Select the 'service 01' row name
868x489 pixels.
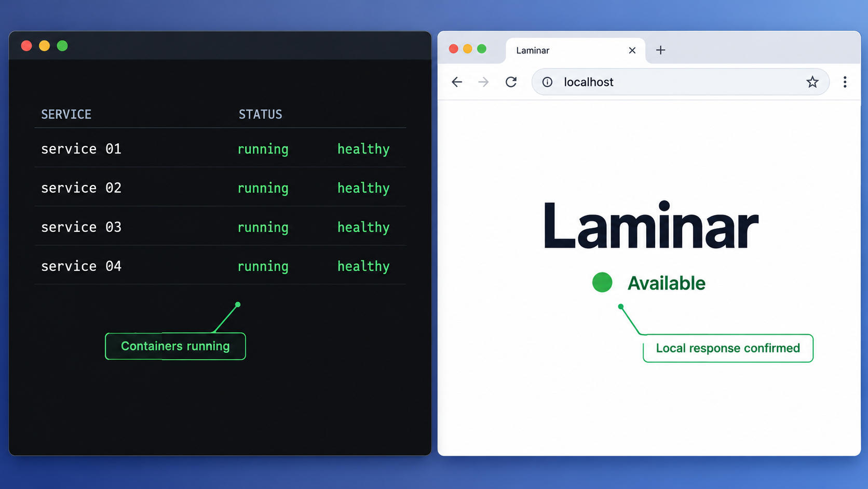(81, 149)
